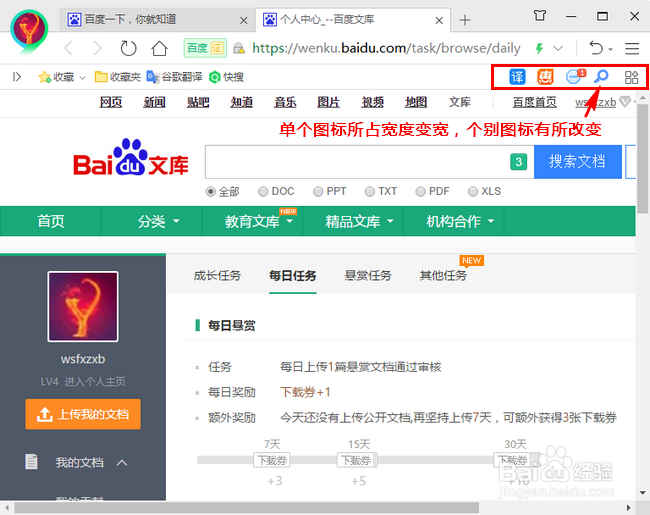Click the 收藏 star bookmark button
The width and height of the screenshot is (650, 515).
[x=56, y=77]
